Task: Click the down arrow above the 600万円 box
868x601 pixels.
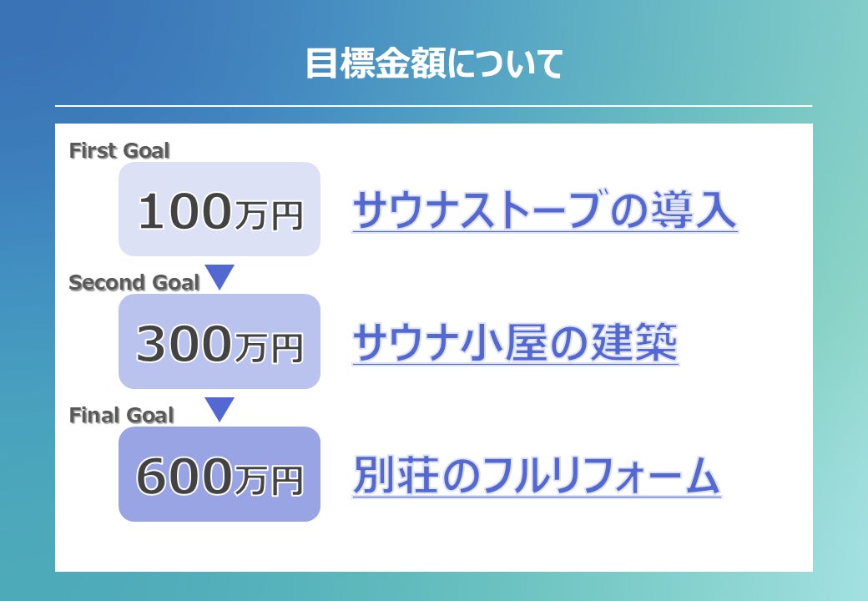Action: (220, 408)
